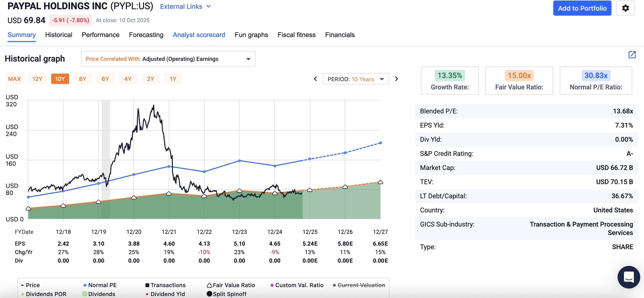Open the Price Correlated With dropdown
644x298 pixels.
tap(168, 59)
